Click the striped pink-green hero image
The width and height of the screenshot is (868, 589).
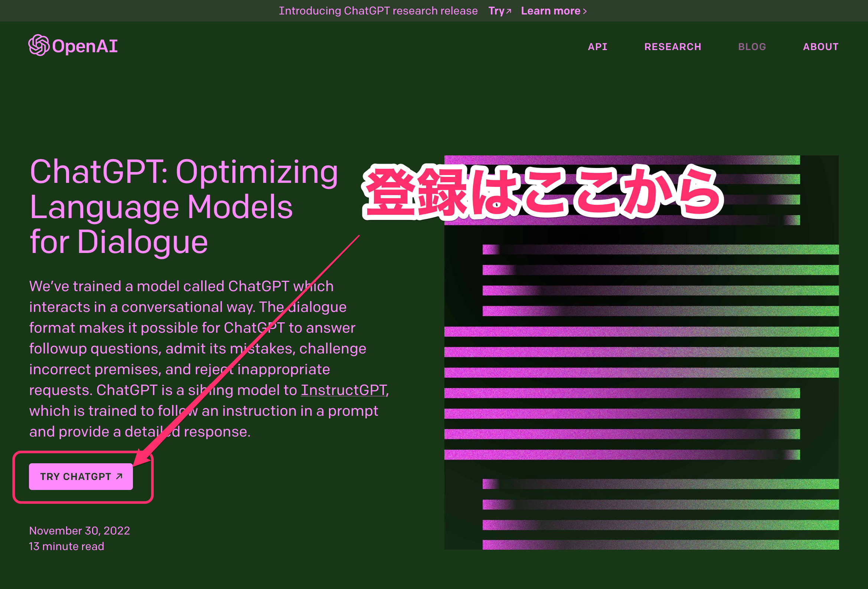coord(641,373)
